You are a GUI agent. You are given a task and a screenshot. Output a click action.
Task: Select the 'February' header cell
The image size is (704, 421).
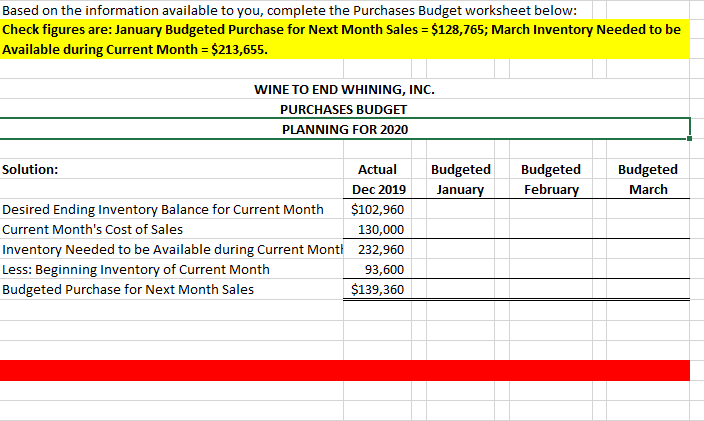coord(551,189)
